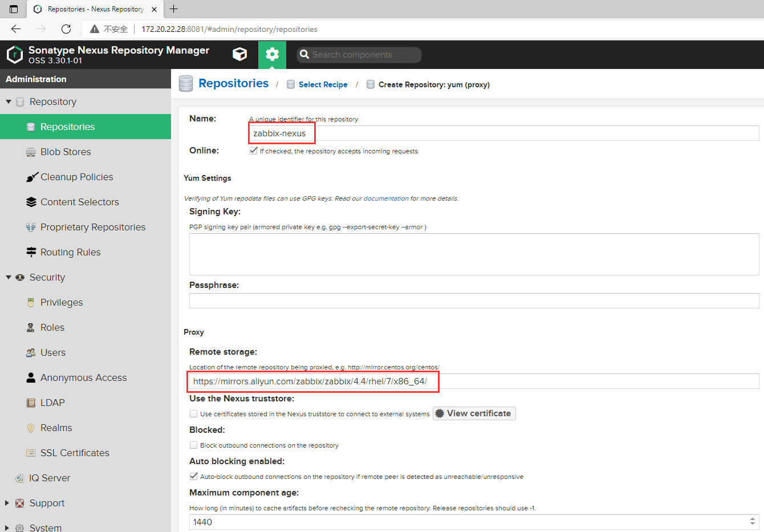Click the search magnifier icon

[x=304, y=55]
